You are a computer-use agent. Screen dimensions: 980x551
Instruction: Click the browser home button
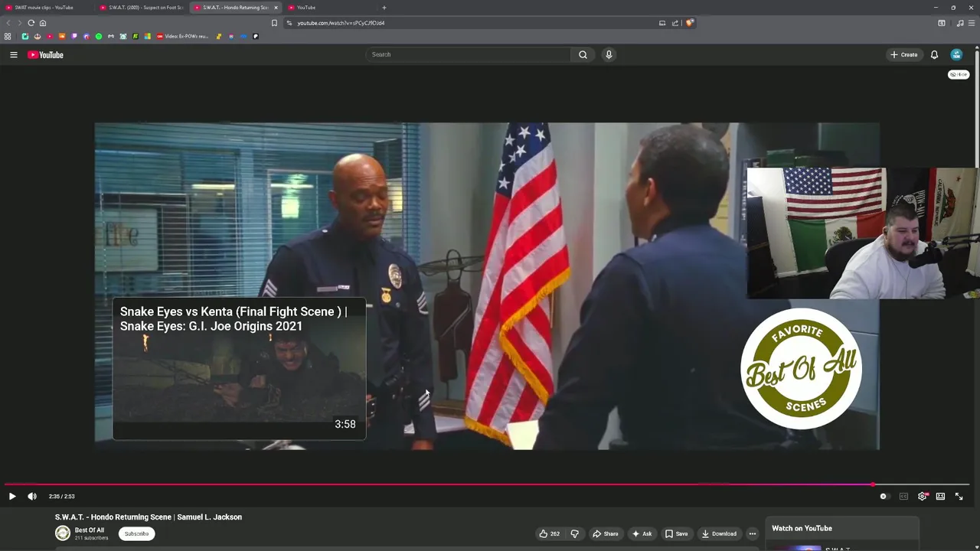[x=43, y=23]
